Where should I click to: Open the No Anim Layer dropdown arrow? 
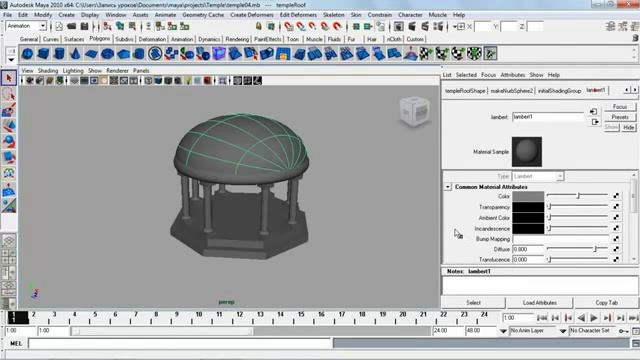[x=503, y=331]
